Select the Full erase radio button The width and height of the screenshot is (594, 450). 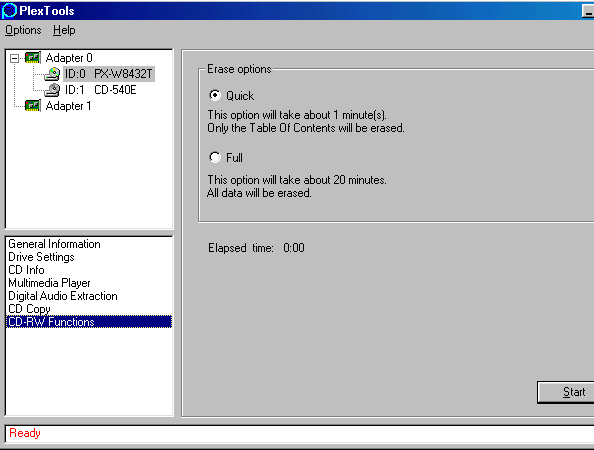click(x=215, y=157)
